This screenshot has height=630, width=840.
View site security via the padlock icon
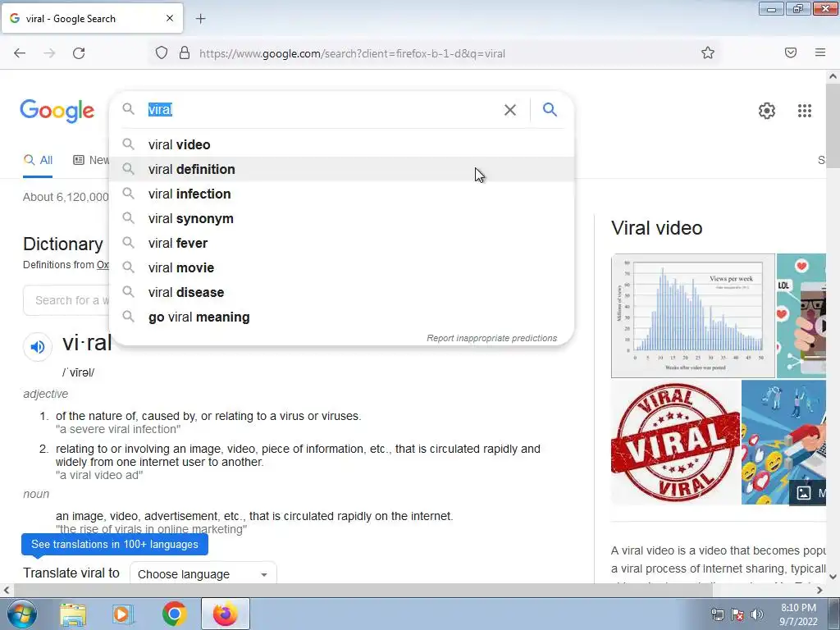(185, 53)
